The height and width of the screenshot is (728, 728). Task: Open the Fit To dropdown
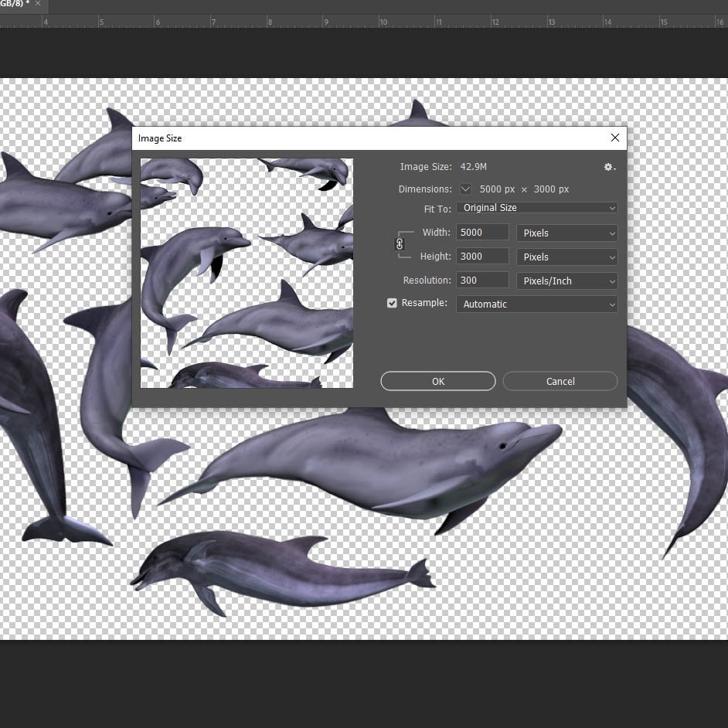(536, 207)
